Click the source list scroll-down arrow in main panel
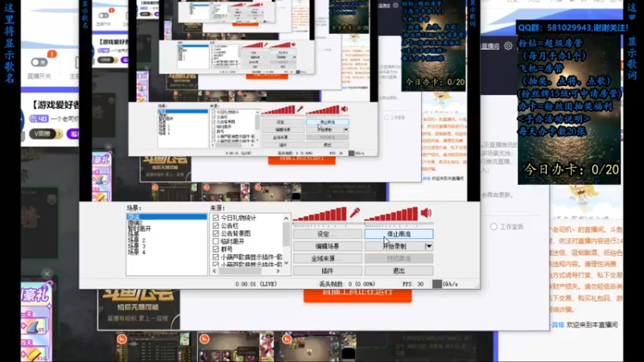 (x=287, y=263)
